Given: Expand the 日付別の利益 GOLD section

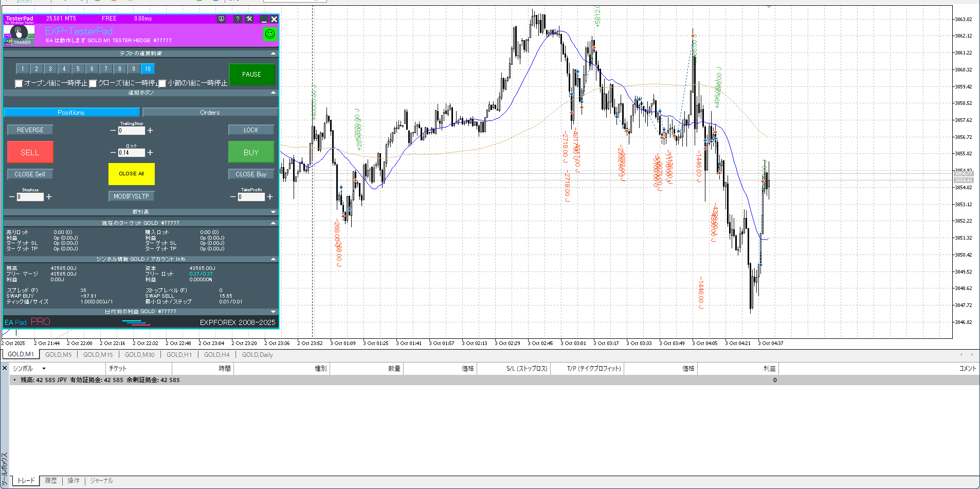Looking at the screenshot, I should tap(273, 312).
